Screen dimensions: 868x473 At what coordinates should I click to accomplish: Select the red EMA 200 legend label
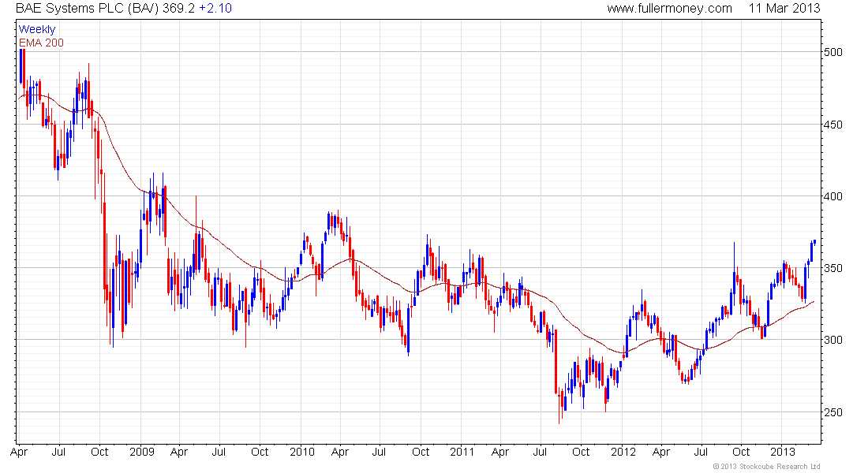(41, 43)
